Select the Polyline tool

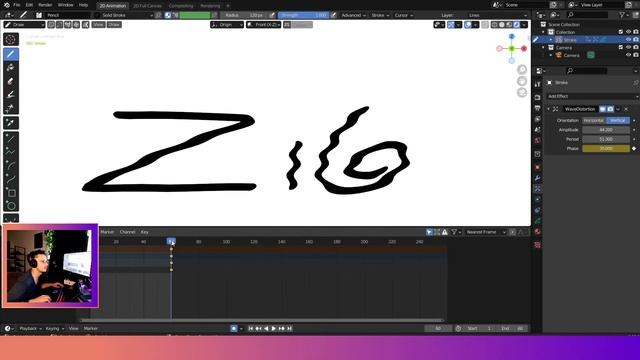click(11, 152)
